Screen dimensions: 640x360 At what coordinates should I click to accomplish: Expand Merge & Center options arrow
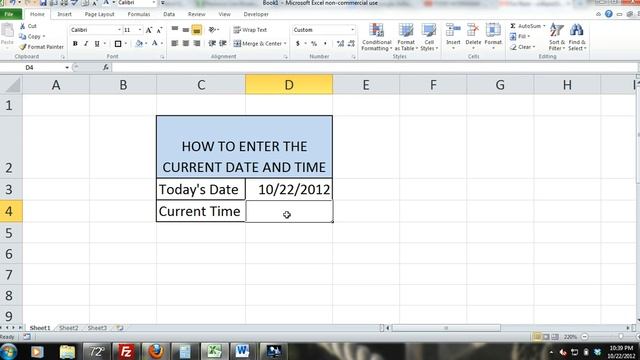pos(285,43)
